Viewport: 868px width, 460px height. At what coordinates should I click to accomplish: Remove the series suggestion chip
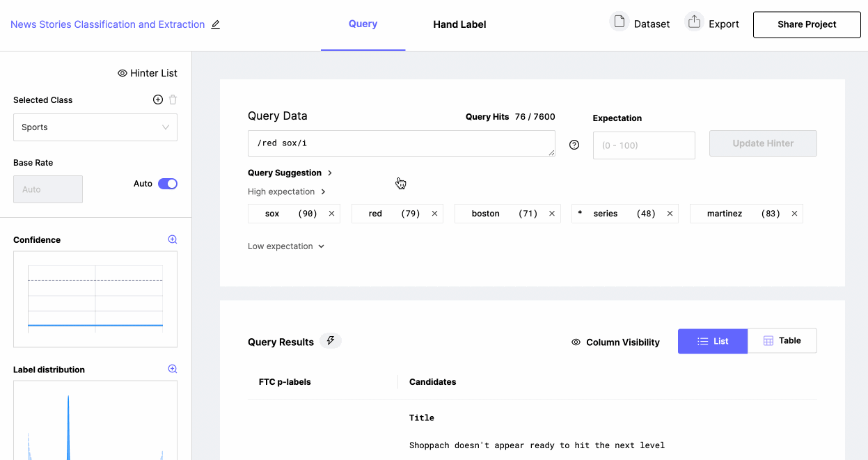click(x=670, y=214)
